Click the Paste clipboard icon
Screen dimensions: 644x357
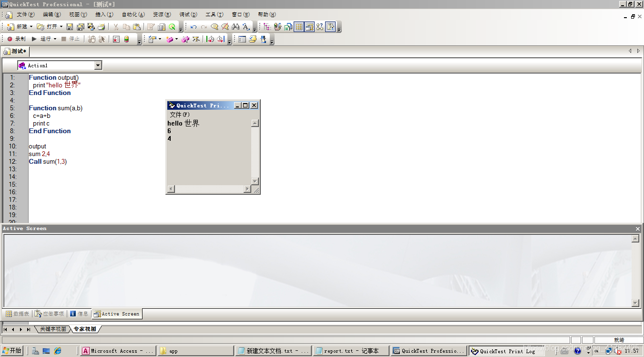click(137, 27)
